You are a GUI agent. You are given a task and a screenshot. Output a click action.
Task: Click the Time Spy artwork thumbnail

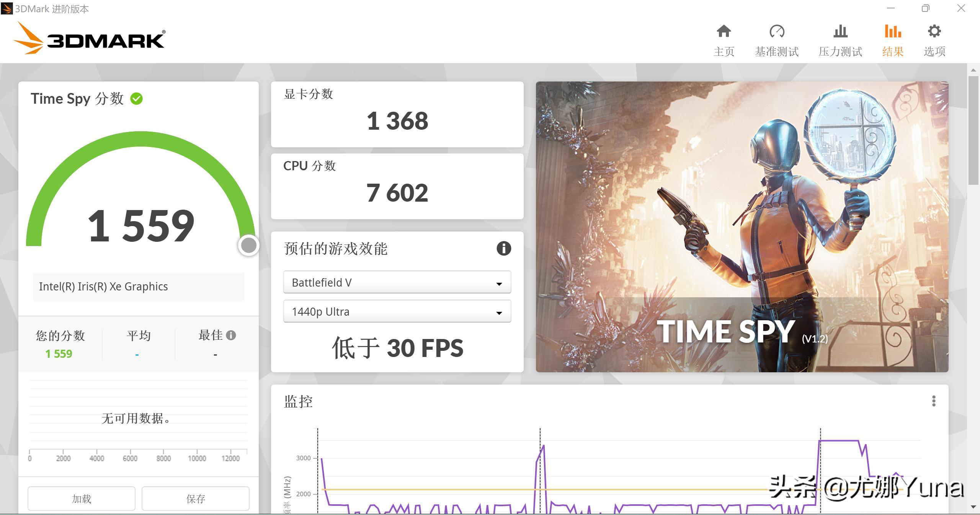point(742,227)
